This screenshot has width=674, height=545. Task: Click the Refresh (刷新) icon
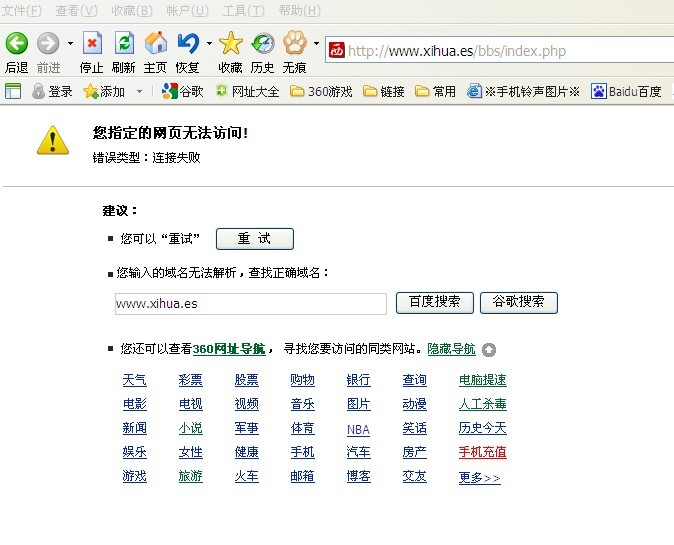pos(124,44)
